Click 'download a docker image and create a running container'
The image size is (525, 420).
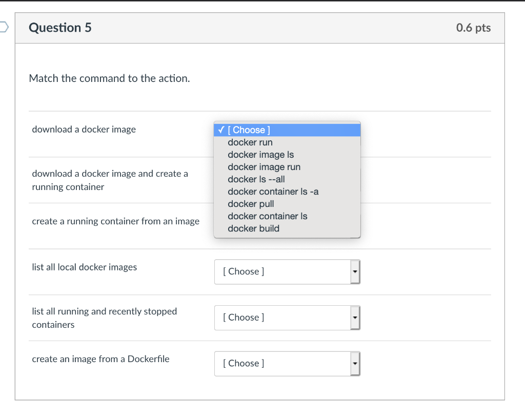110,180
